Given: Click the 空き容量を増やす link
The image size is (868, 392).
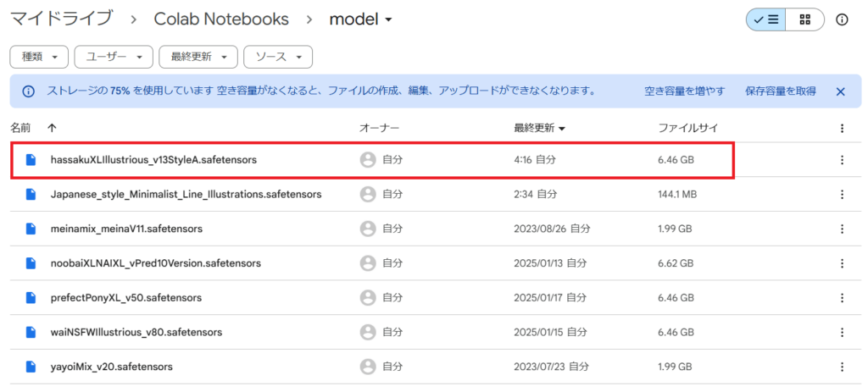Looking at the screenshot, I should pos(684,91).
